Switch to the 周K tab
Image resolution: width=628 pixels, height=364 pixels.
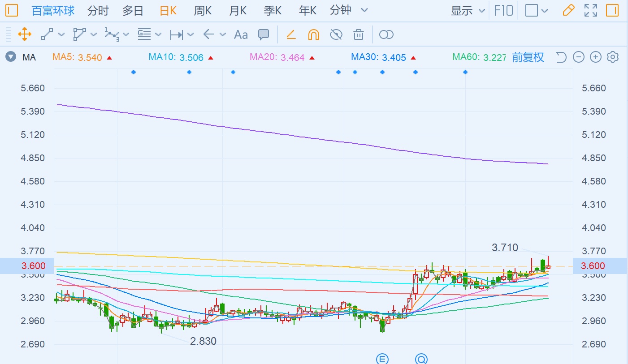(x=203, y=10)
